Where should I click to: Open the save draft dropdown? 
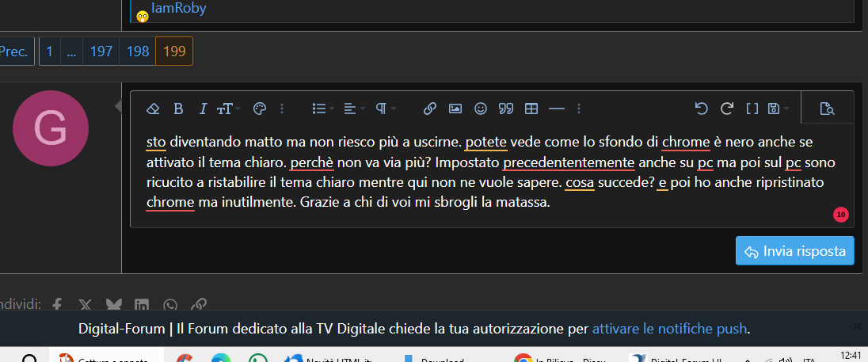[778, 109]
